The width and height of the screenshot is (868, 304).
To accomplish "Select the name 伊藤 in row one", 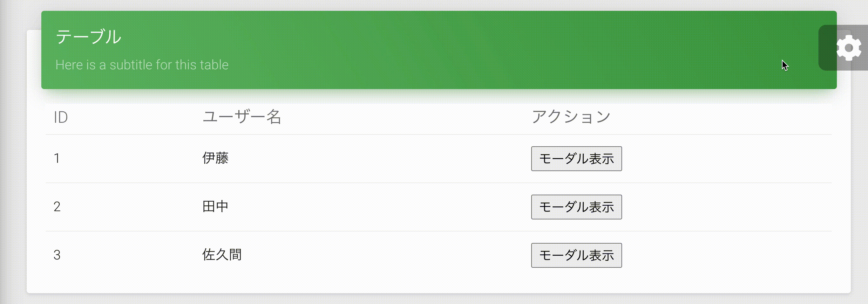I will pos(216,158).
